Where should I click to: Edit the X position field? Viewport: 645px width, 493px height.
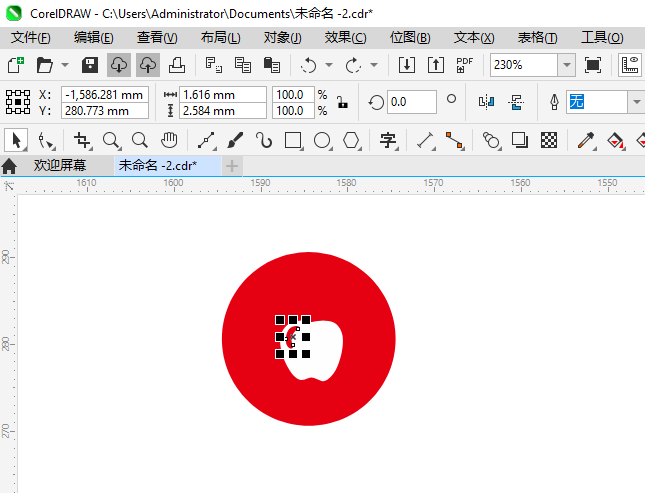(105, 95)
